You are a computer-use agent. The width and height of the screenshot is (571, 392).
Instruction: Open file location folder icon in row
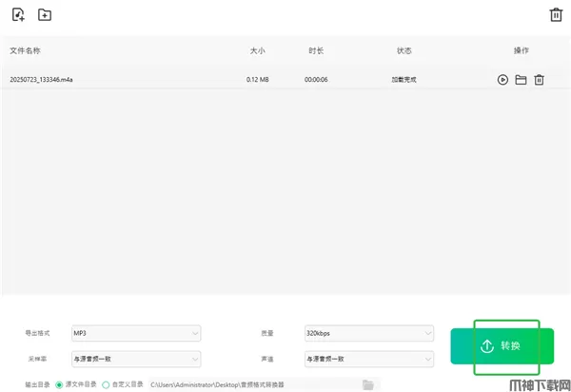pyautogui.click(x=521, y=80)
